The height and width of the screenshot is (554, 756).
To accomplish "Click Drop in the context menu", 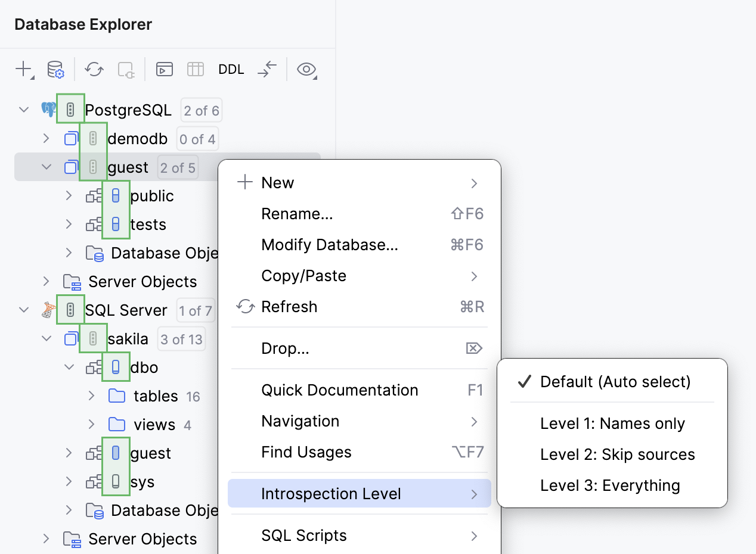I will [285, 348].
